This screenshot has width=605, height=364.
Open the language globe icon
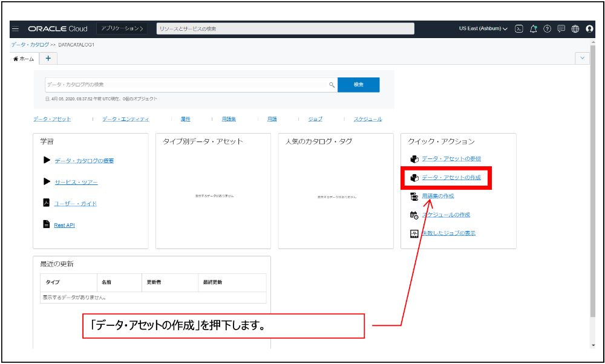575,29
